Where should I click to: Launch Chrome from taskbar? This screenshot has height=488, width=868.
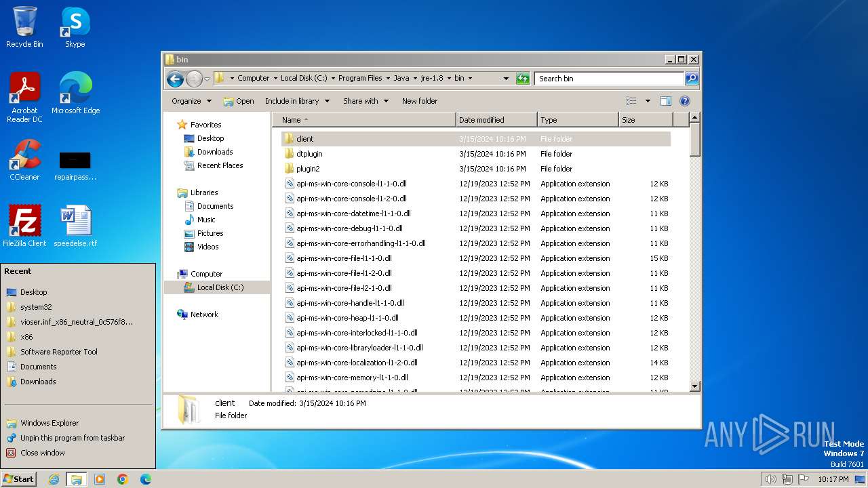(123, 479)
